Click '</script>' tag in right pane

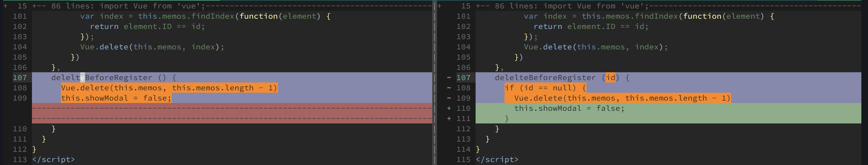(x=497, y=160)
